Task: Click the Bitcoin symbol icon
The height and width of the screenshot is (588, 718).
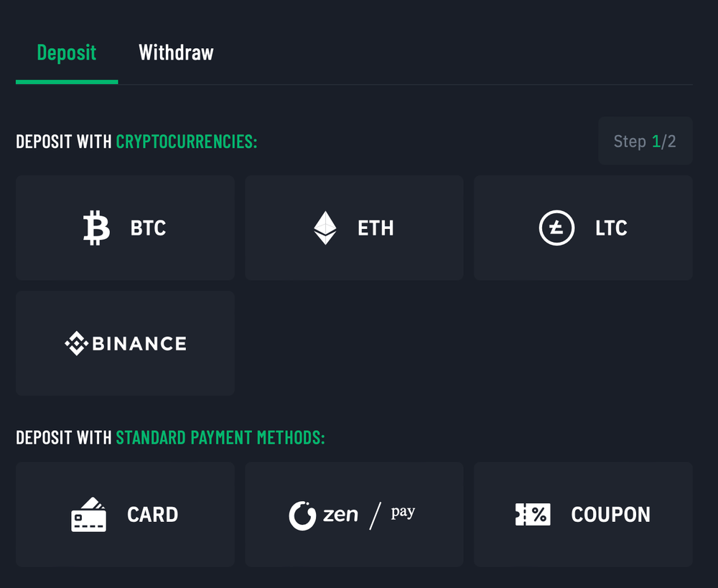Action: (x=97, y=228)
